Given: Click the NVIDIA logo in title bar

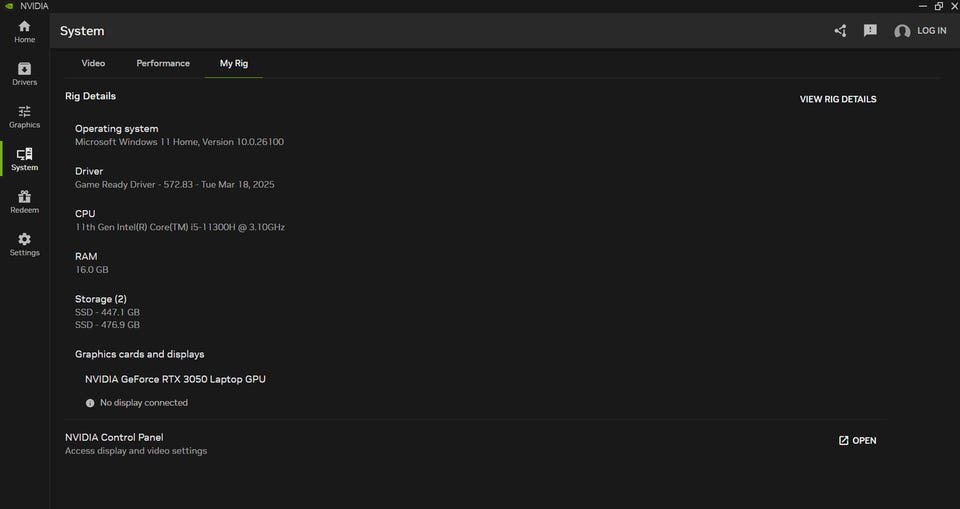Looking at the screenshot, I should click(9, 6).
